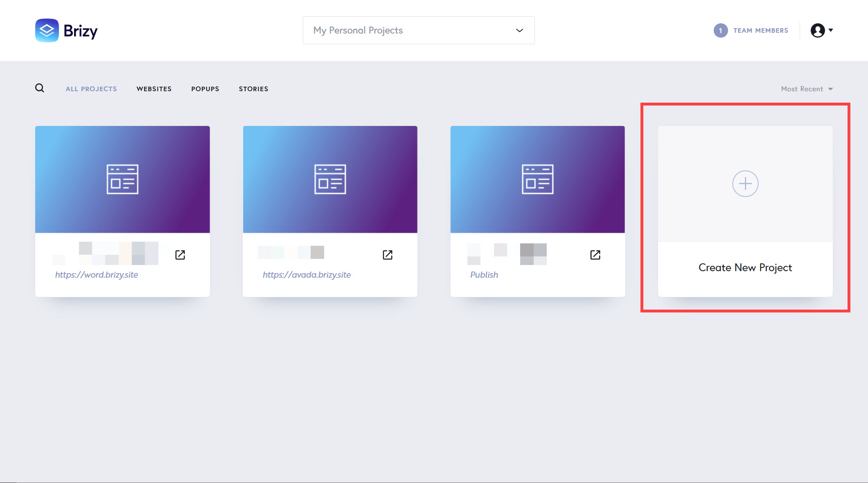868x483 pixels.
Task: Expand the account menu arrow beside the avatar
Action: 831,30
